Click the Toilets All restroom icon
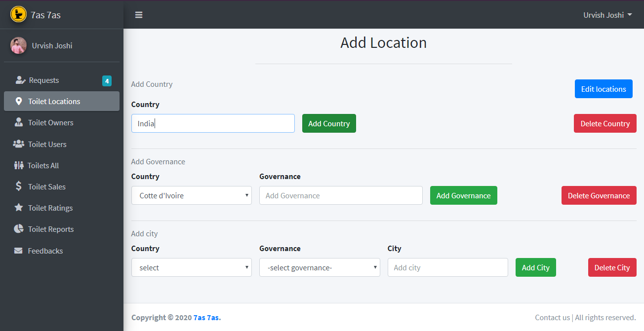 [19, 165]
